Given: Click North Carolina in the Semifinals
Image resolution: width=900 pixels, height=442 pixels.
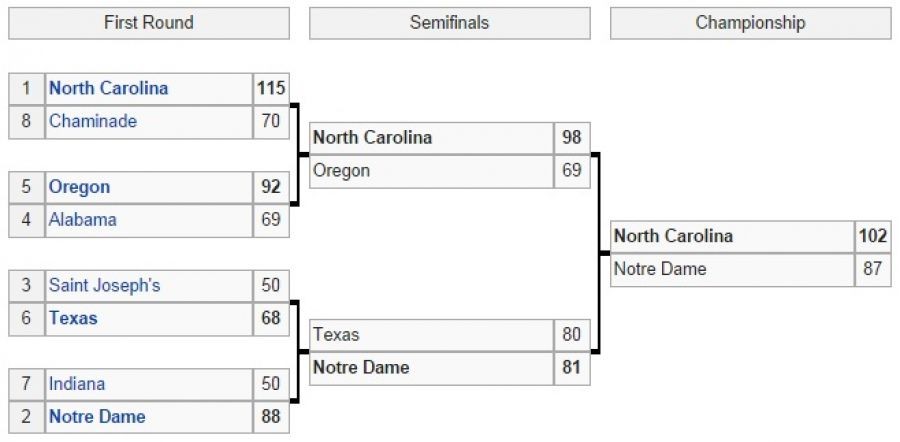Looking at the screenshot, I should coord(373,138).
